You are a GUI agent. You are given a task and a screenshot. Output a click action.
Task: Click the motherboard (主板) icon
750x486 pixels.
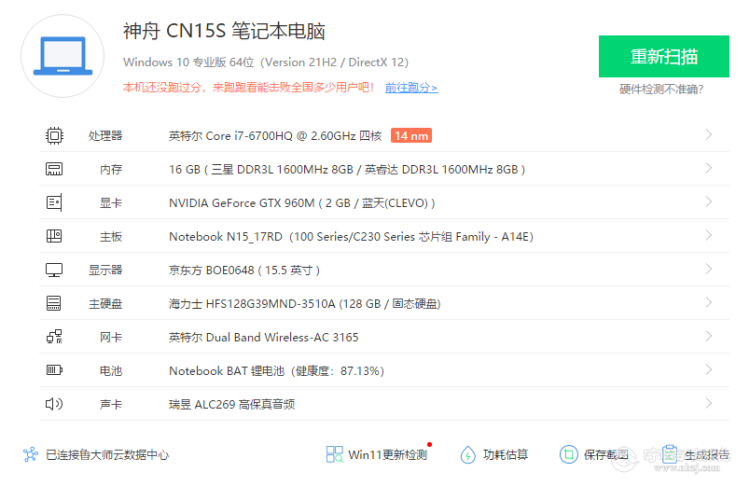click(x=54, y=237)
